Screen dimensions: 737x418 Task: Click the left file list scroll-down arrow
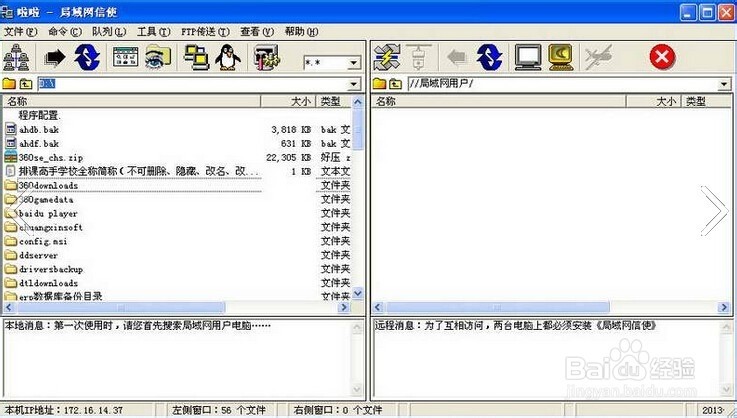(358, 294)
